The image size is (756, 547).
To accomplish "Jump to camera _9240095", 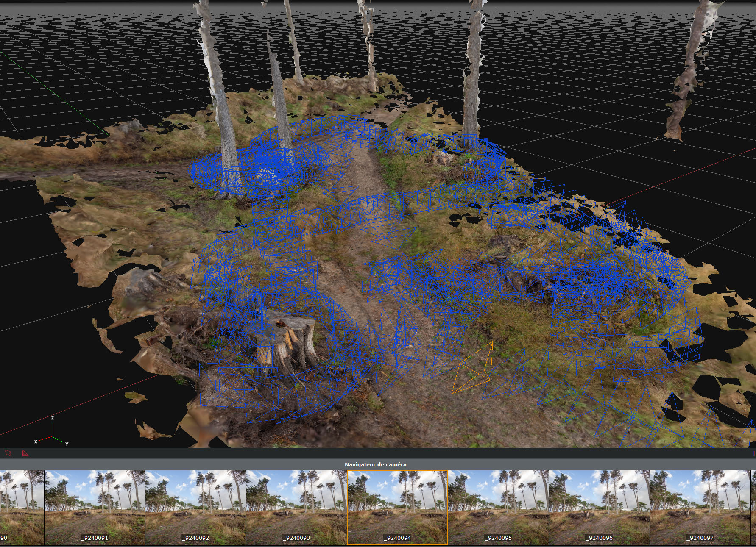I will 499,507.
